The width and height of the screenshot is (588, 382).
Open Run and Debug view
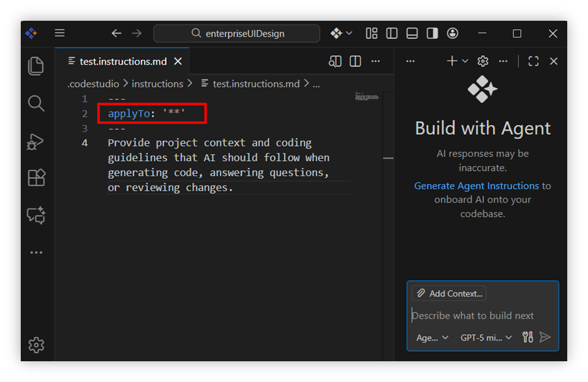tap(36, 141)
